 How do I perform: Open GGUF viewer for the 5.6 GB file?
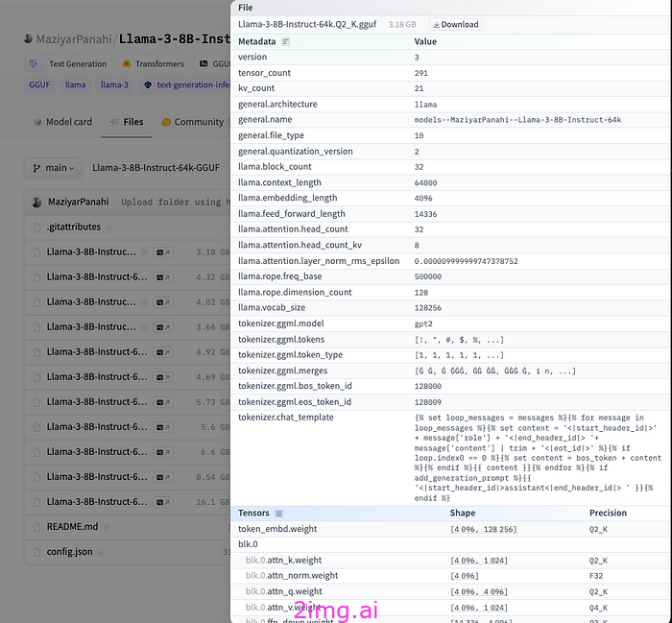tap(163, 427)
